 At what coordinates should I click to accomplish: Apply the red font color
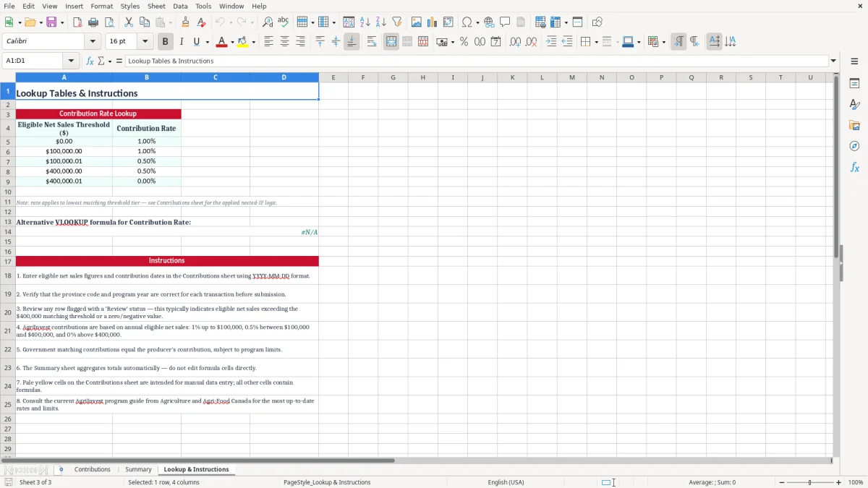pyautogui.click(x=221, y=42)
